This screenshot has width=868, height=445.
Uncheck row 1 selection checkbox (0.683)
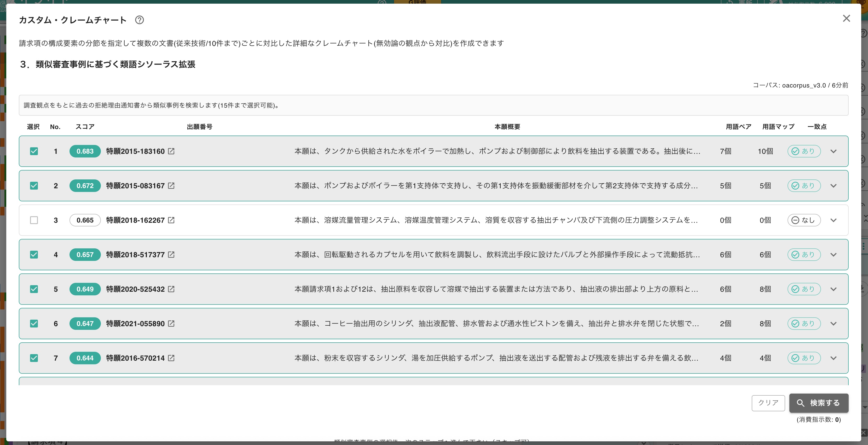pyautogui.click(x=34, y=151)
